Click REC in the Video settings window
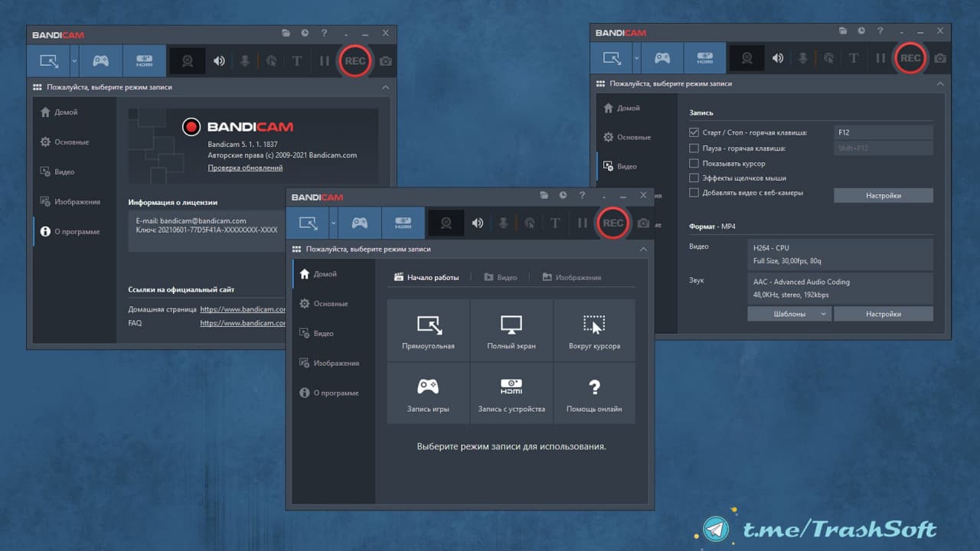The image size is (980, 551). point(910,58)
